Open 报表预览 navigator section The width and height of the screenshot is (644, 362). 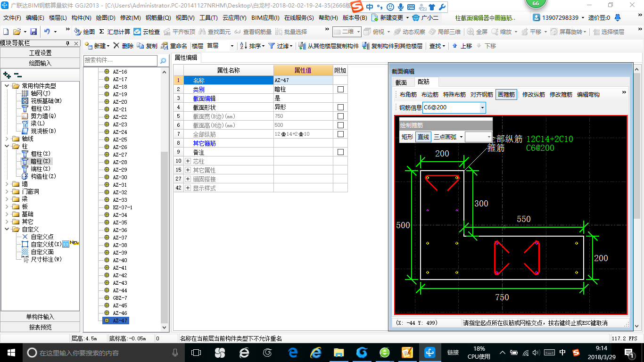coord(40,327)
